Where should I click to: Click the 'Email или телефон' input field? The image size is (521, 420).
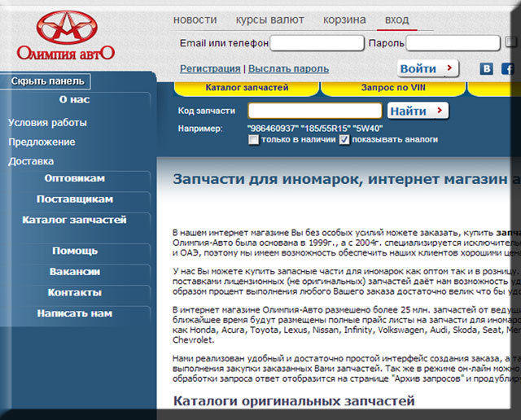coord(316,43)
